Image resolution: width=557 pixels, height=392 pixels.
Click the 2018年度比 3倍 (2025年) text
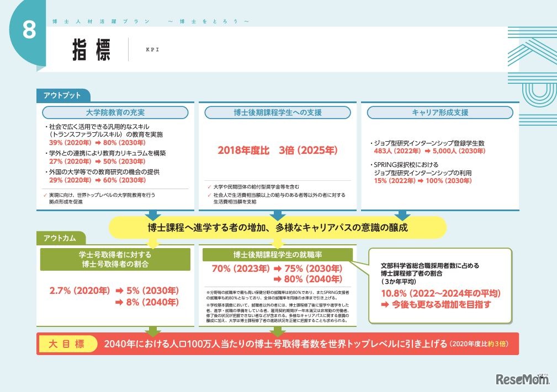pyautogui.click(x=278, y=151)
